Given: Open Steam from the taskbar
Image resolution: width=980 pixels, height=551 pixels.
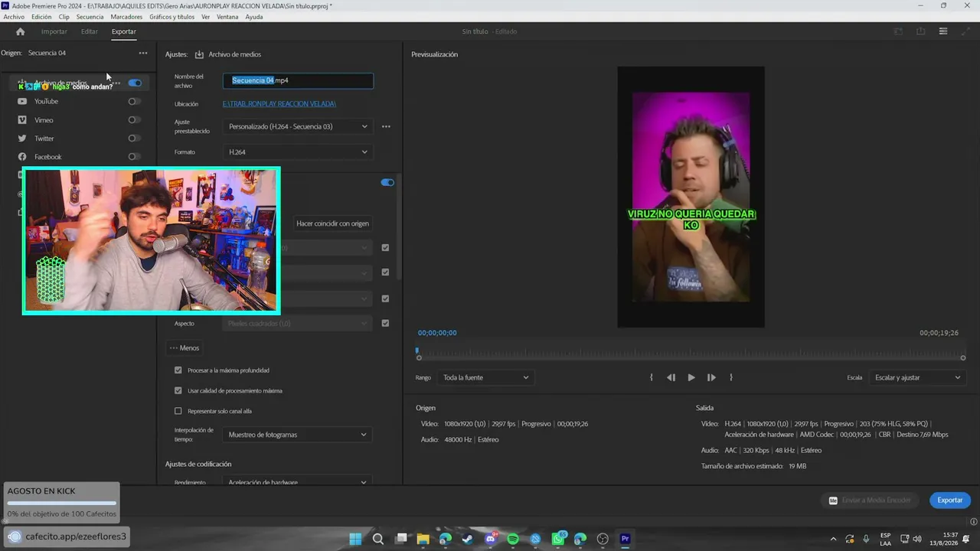Looking at the screenshot, I should point(468,539).
